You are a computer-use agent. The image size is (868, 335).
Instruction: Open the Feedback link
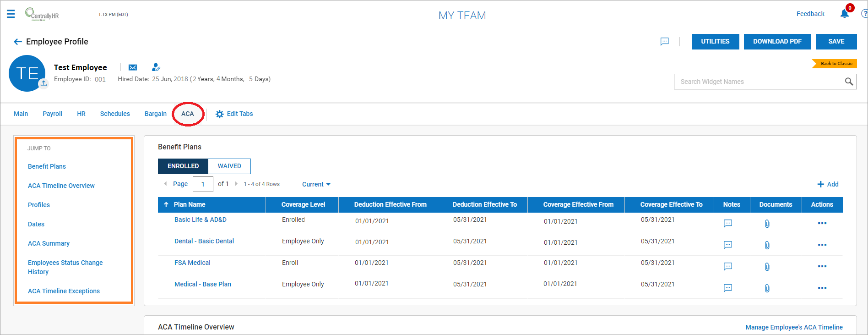tap(810, 14)
